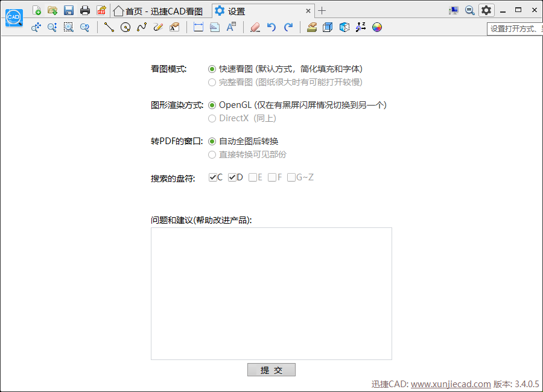
Task: Add a new tab with plus button
Action: (x=322, y=11)
